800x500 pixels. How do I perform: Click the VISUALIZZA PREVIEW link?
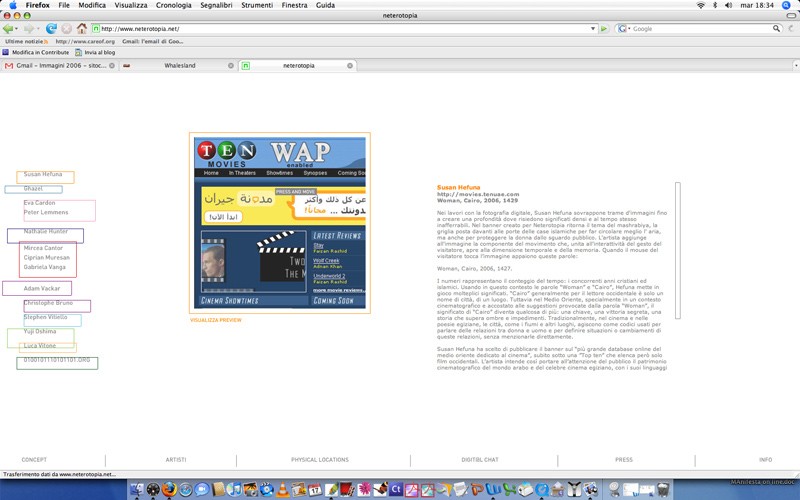[x=216, y=320]
